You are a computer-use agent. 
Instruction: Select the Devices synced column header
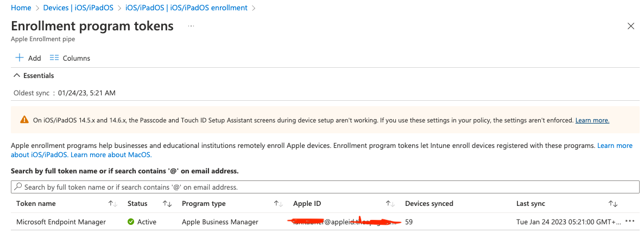coord(429,203)
